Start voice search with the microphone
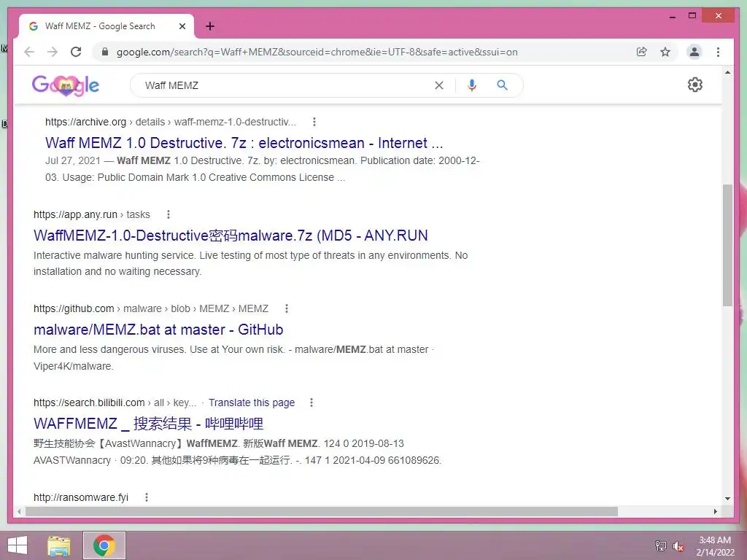This screenshot has height=560, width=747. click(472, 85)
